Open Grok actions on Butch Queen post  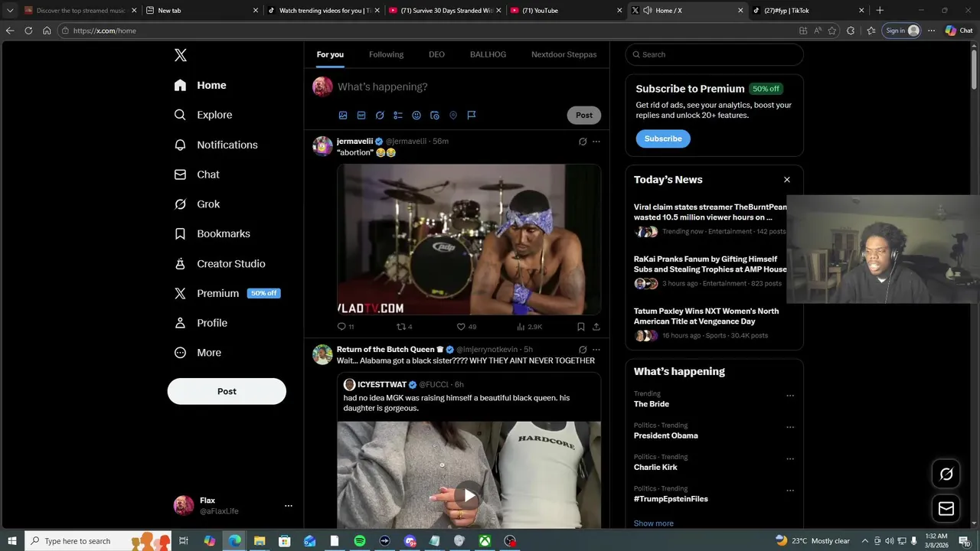point(583,350)
